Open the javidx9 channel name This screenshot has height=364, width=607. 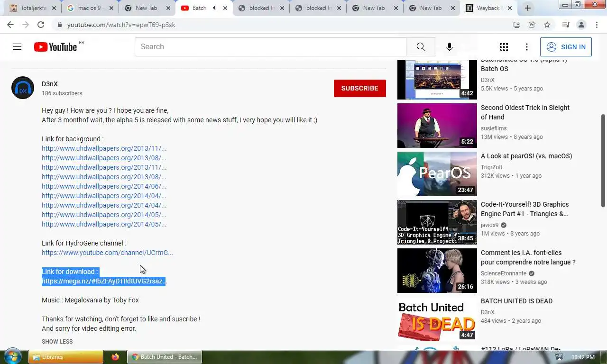pyautogui.click(x=489, y=225)
